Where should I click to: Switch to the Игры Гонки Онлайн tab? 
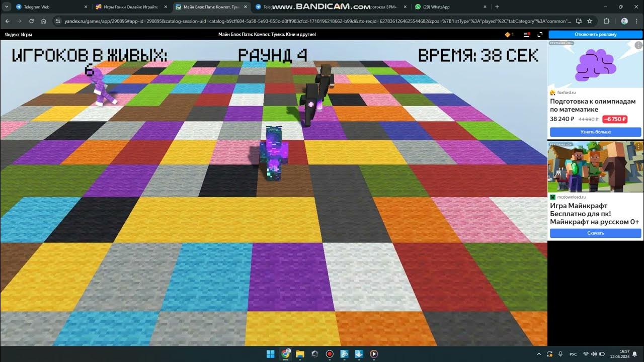coord(132,7)
